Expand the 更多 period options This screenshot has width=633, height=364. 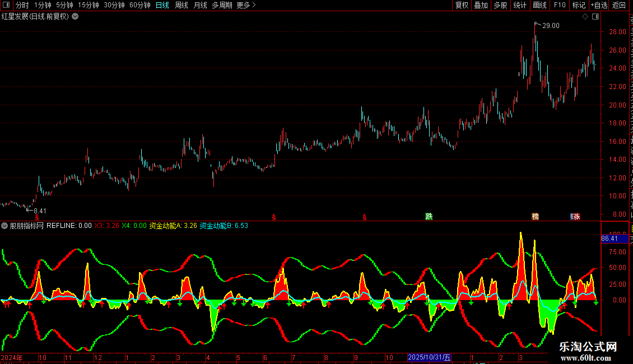coord(246,5)
